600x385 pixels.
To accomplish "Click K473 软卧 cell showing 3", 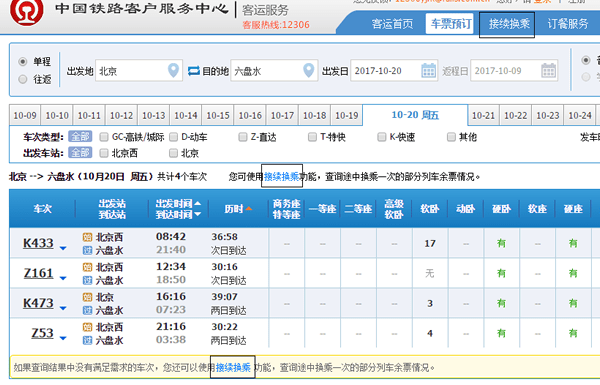I will (x=430, y=303).
